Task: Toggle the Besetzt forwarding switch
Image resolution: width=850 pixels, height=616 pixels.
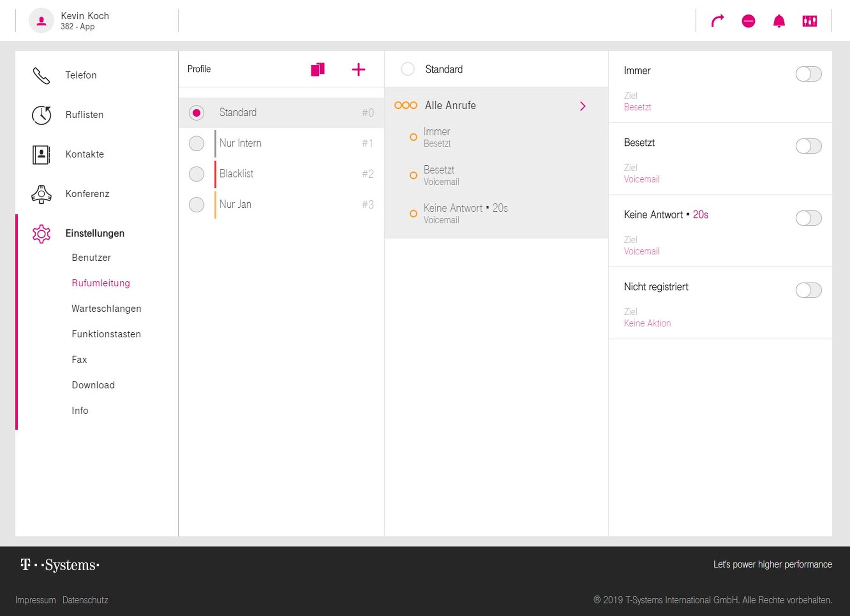Action: tap(808, 146)
